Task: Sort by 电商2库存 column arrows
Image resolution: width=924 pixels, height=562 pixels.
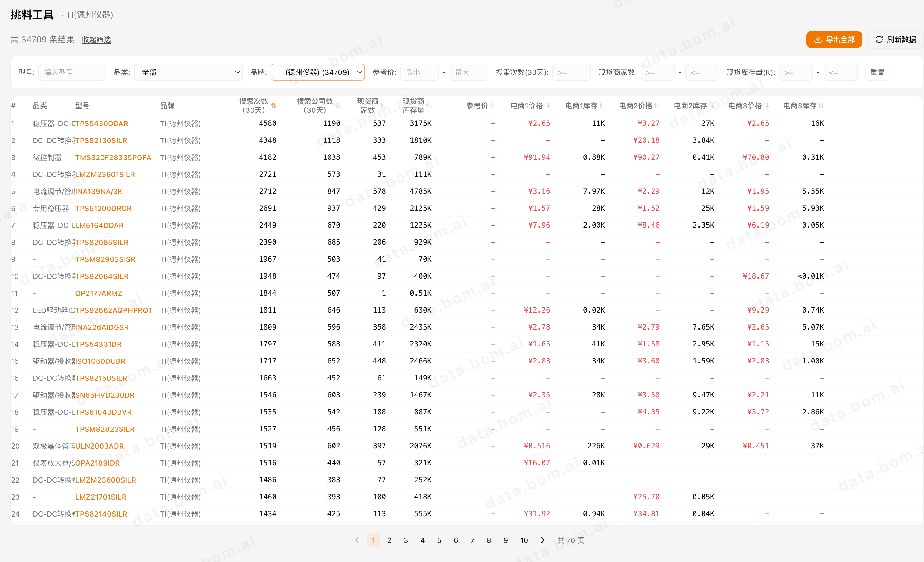Action: [711, 106]
